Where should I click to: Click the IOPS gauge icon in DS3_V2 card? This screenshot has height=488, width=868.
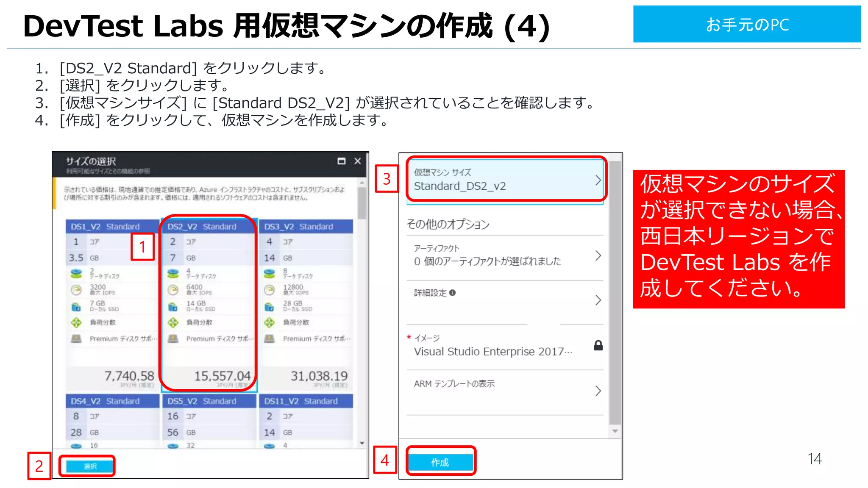pyautogui.click(x=270, y=290)
